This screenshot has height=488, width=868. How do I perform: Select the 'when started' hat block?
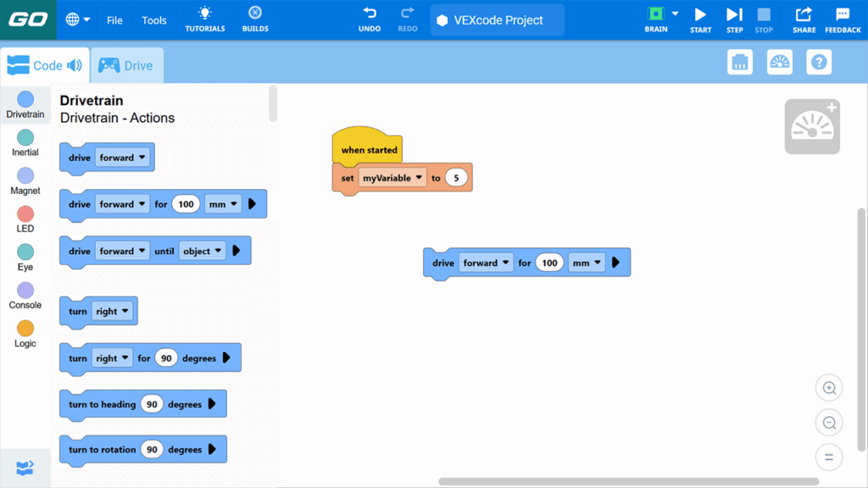point(368,147)
